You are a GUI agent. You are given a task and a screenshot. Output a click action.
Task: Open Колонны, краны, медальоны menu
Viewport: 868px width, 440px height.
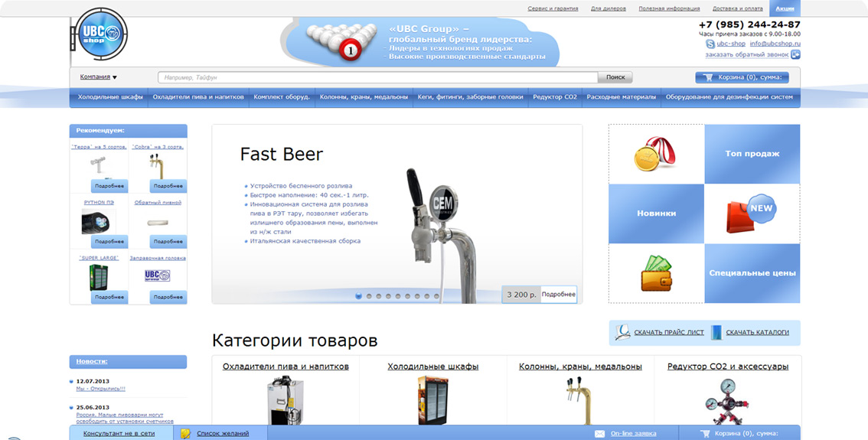pyautogui.click(x=364, y=97)
